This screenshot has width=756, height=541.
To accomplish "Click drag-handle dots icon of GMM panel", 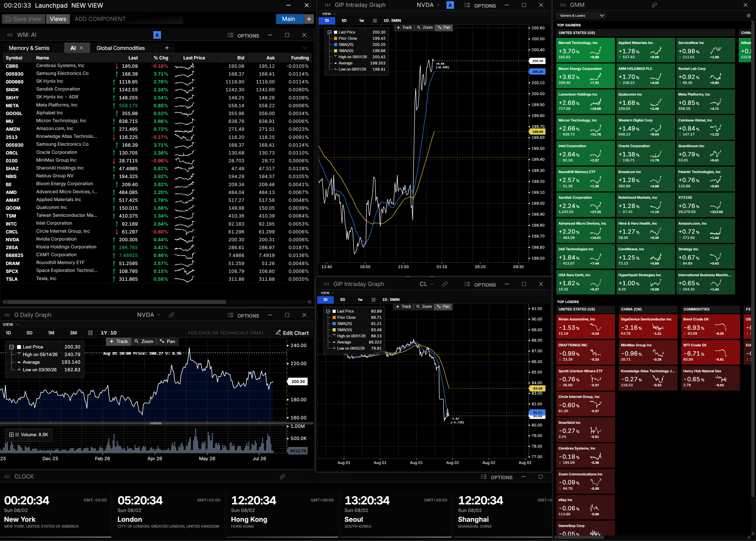I will point(563,5).
